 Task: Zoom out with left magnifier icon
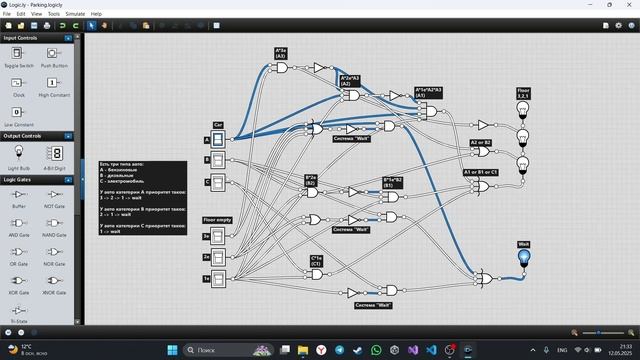pos(575,333)
